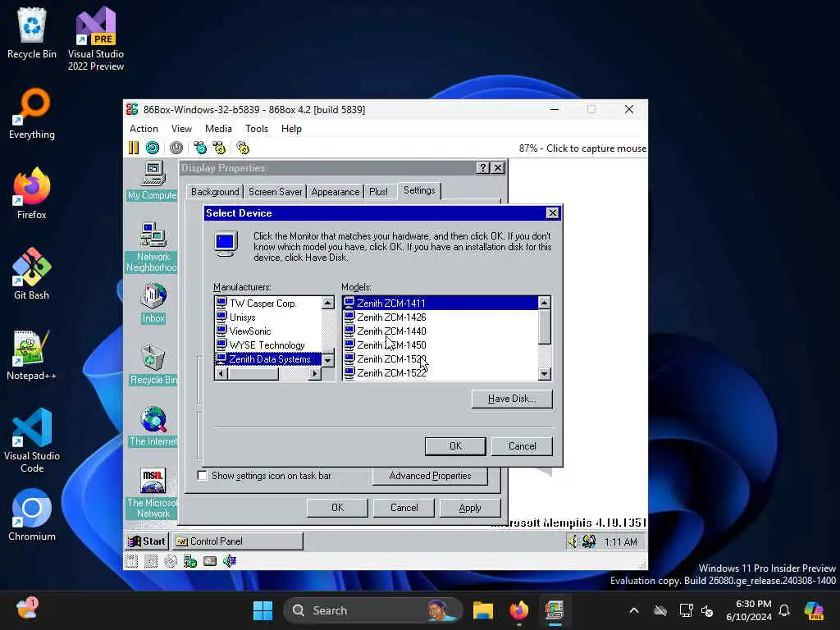Open the Notepad++ desktop shortcut
Viewport: 840px width, 630px height.
pos(32,354)
